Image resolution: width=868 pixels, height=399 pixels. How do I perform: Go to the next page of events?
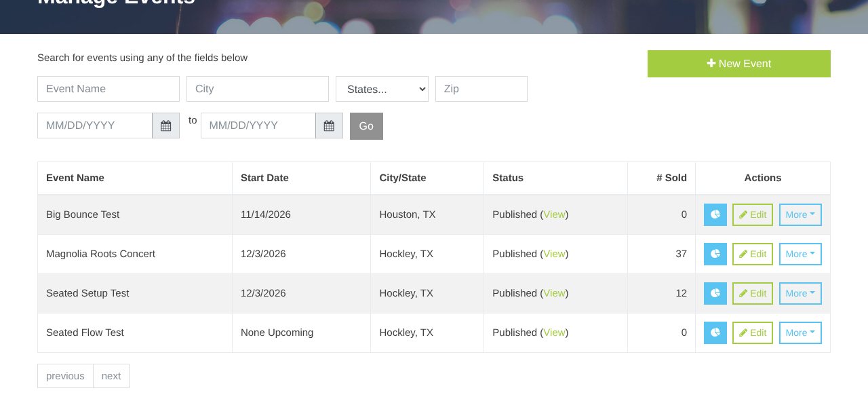coord(111,376)
